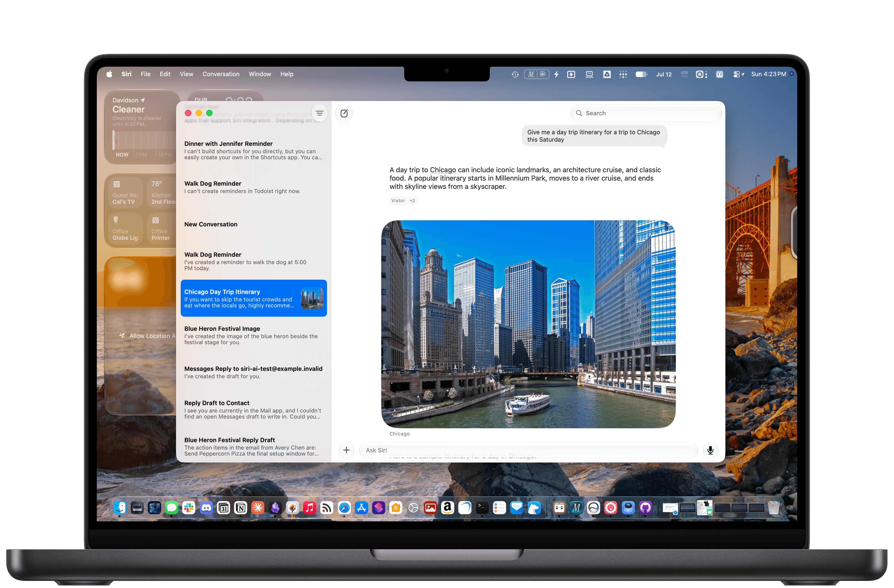Open Shortcuts from the Dock

(379, 508)
